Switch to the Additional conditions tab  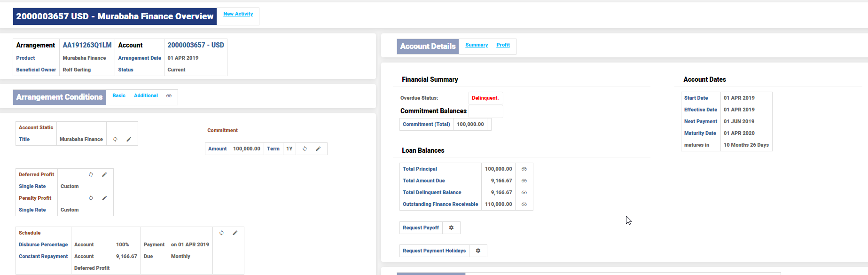click(x=146, y=96)
